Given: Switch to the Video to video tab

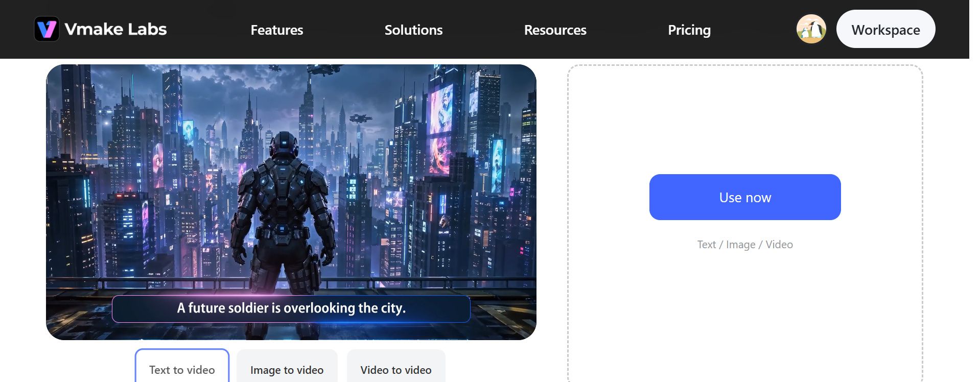Looking at the screenshot, I should tap(396, 367).
